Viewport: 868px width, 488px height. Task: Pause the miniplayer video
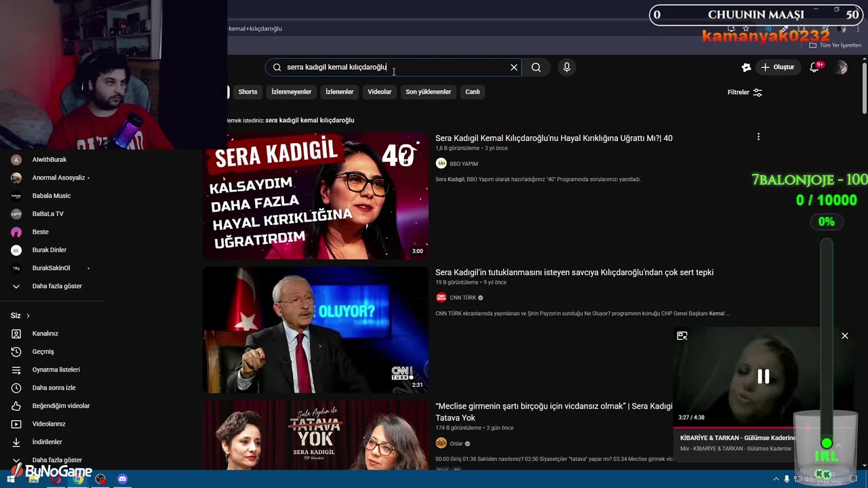pos(764,376)
